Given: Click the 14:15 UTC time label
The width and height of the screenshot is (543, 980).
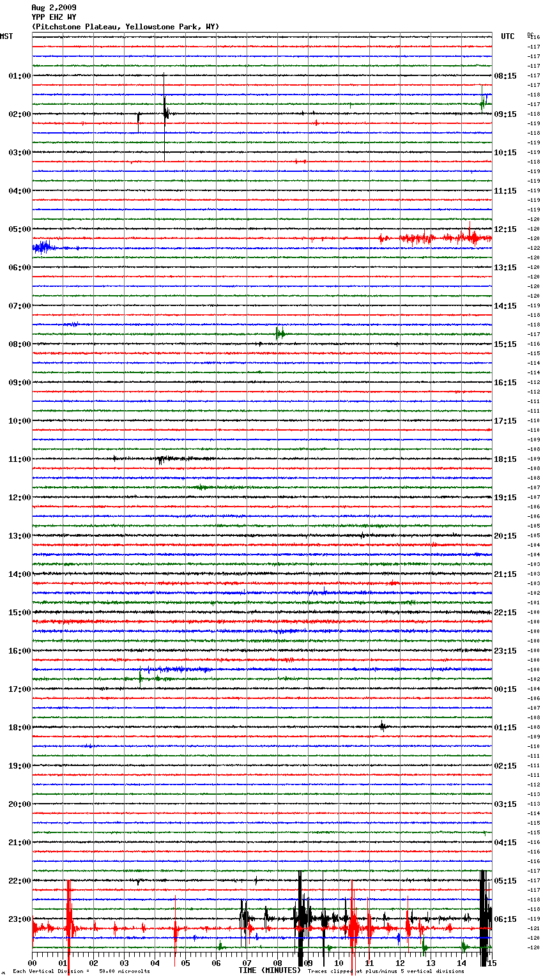Looking at the screenshot, I should point(505,306).
